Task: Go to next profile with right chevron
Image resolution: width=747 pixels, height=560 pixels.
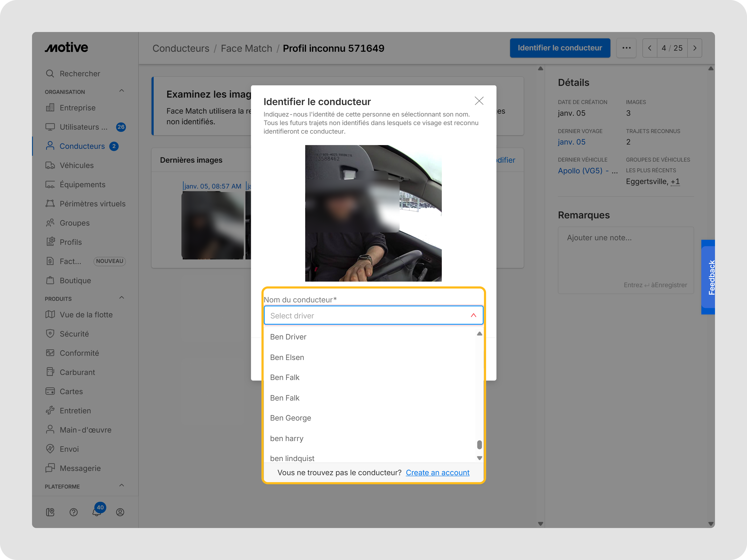Action: pos(694,48)
